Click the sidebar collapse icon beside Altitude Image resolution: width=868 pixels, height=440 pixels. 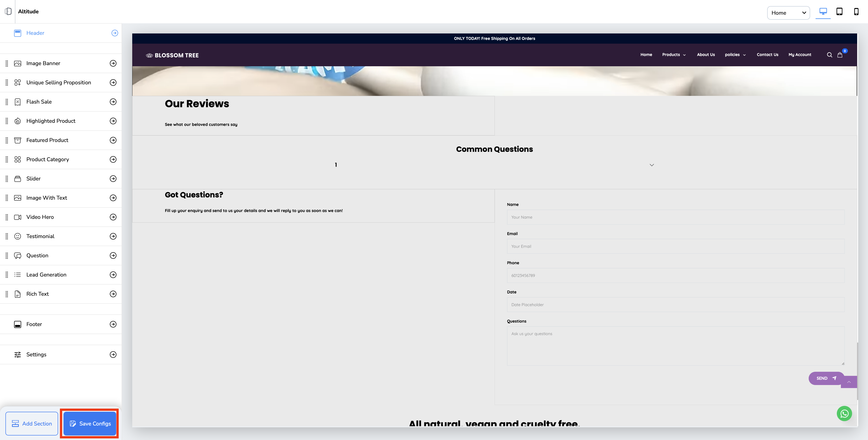(8, 12)
